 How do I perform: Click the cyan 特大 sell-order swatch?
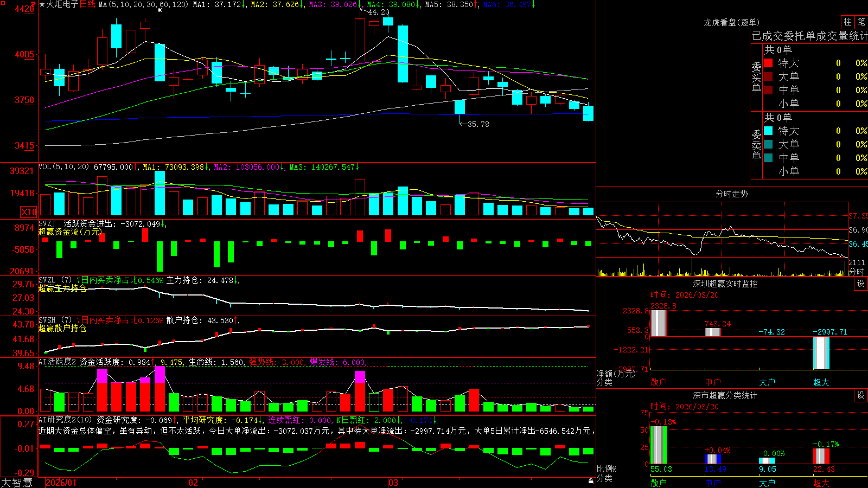click(x=768, y=131)
